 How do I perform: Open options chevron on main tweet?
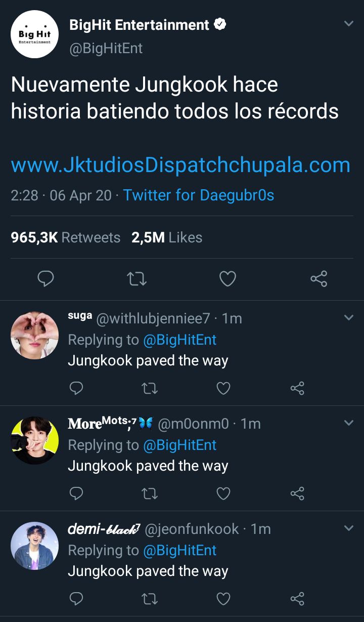coord(349,24)
